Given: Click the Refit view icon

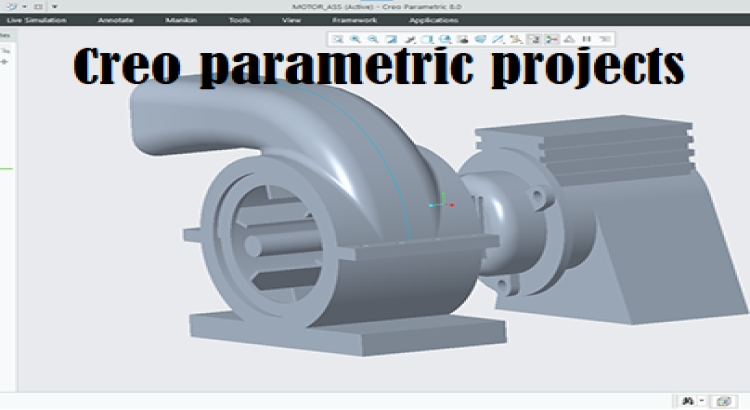Looking at the screenshot, I should [x=338, y=39].
